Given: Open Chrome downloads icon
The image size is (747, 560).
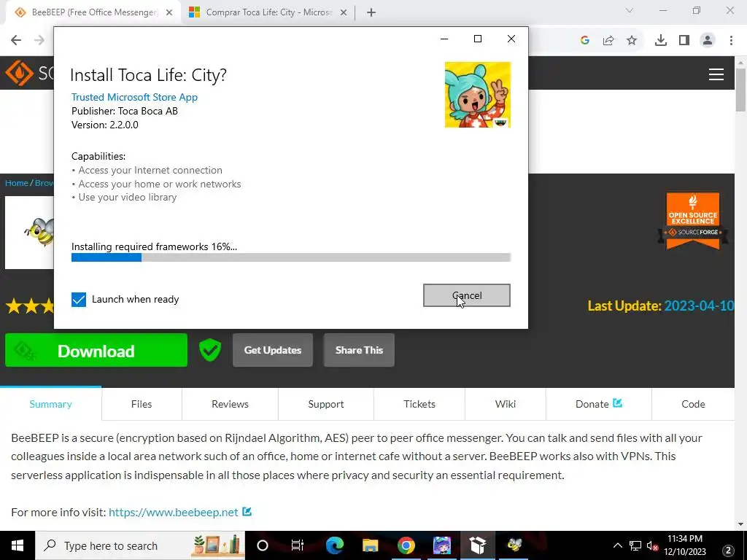Looking at the screenshot, I should [x=661, y=41].
